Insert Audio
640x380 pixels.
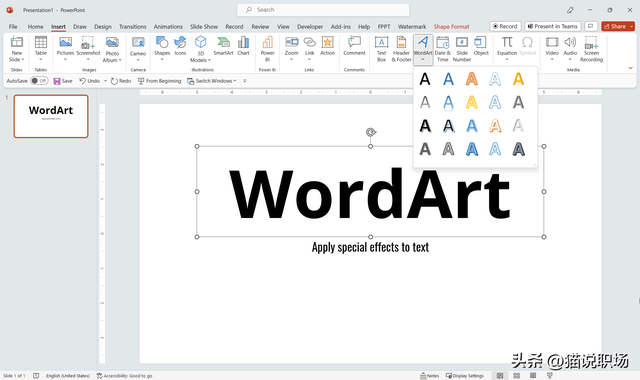(x=570, y=48)
